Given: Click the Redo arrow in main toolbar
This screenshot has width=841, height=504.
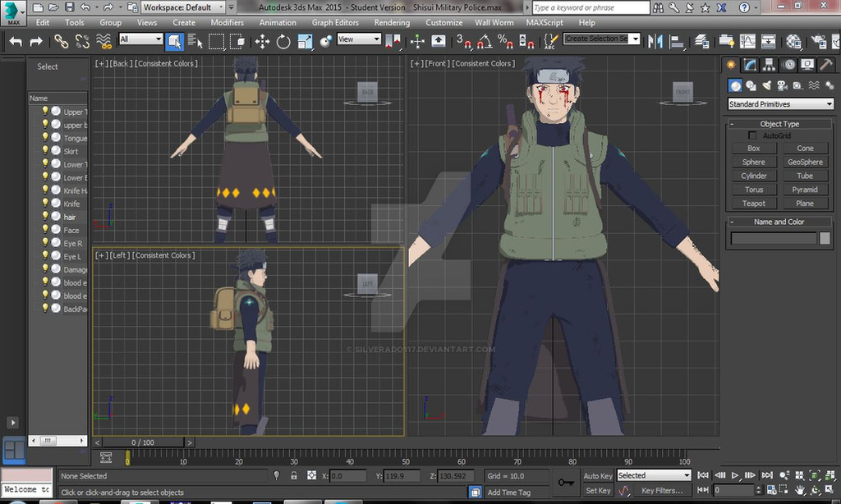Looking at the screenshot, I should [36, 41].
